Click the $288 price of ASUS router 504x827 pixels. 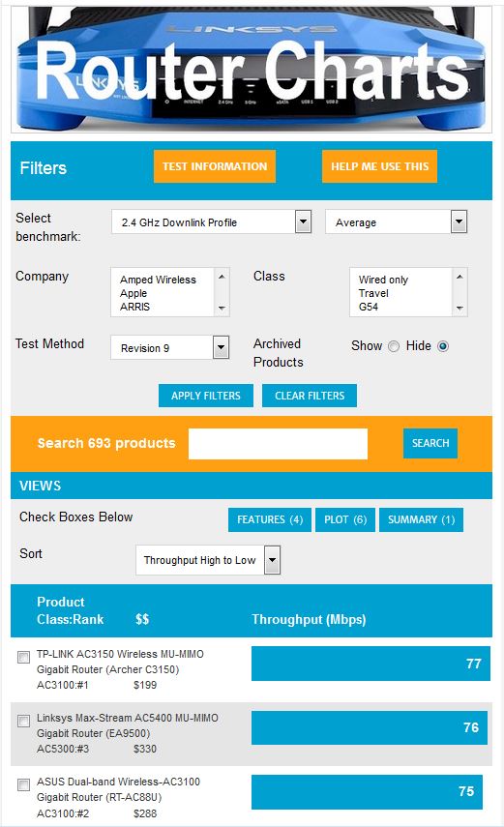(x=145, y=813)
